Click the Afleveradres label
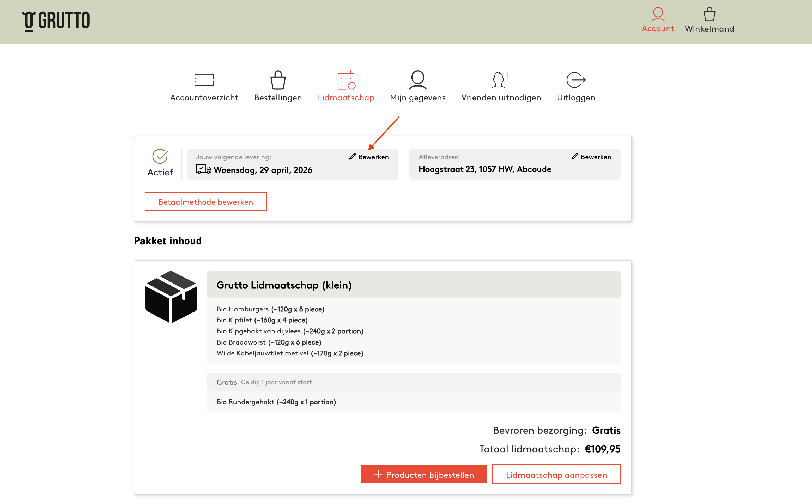812x504 pixels. coord(439,157)
